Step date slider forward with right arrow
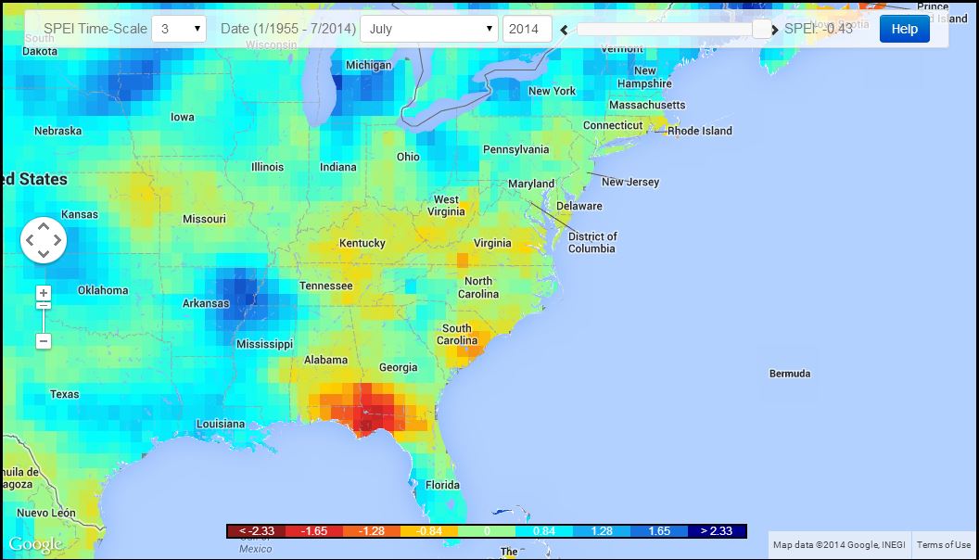This screenshot has height=560, width=979. [x=775, y=30]
